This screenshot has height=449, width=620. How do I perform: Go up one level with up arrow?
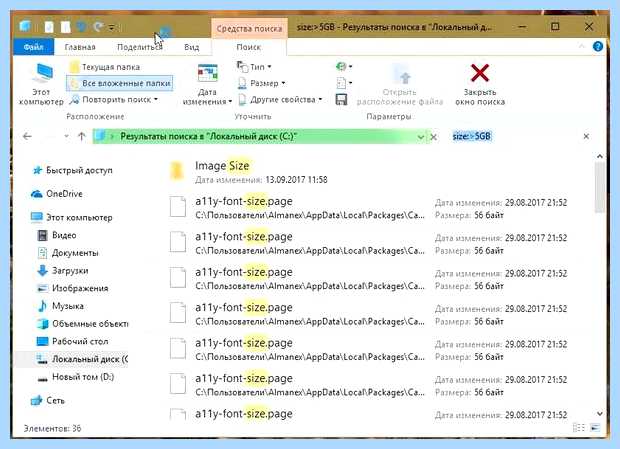(81, 136)
